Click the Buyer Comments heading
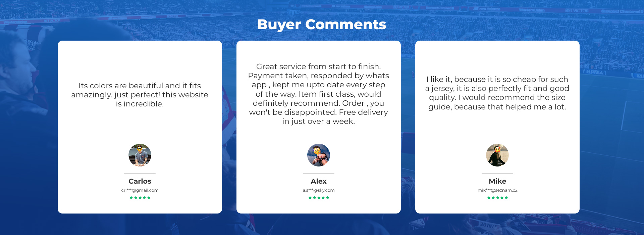The width and height of the screenshot is (644, 235). 322,25
